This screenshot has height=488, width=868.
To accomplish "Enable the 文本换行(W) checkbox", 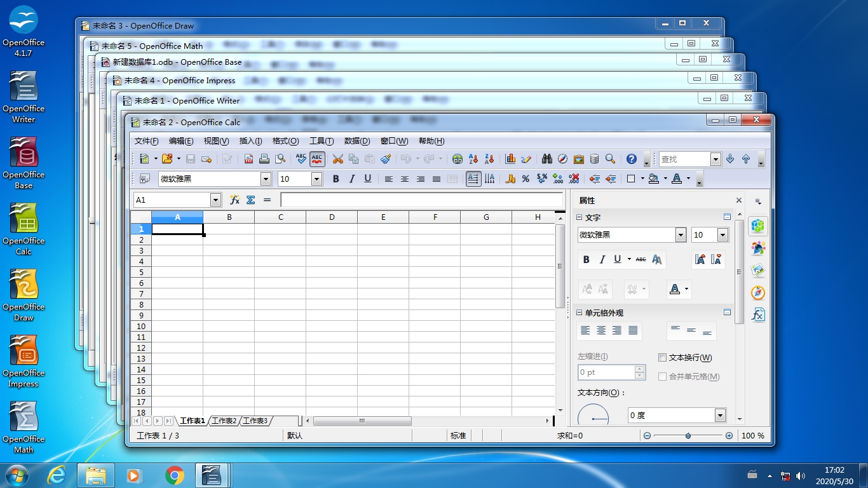I will coord(662,358).
